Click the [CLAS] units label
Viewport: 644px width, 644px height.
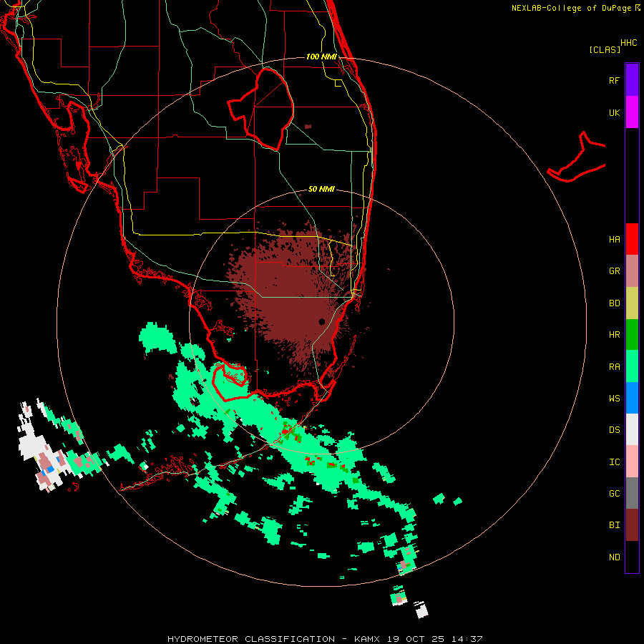click(x=605, y=49)
